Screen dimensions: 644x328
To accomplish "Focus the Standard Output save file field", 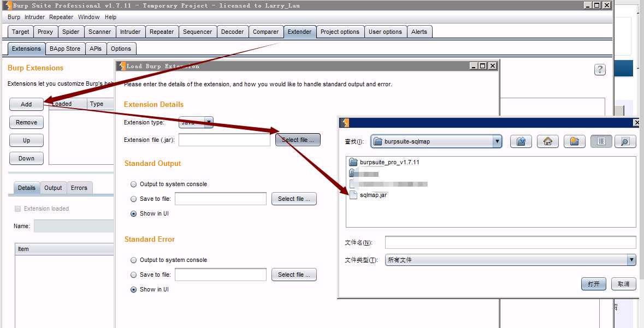I will pyautogui.click(x=221, y=199).
